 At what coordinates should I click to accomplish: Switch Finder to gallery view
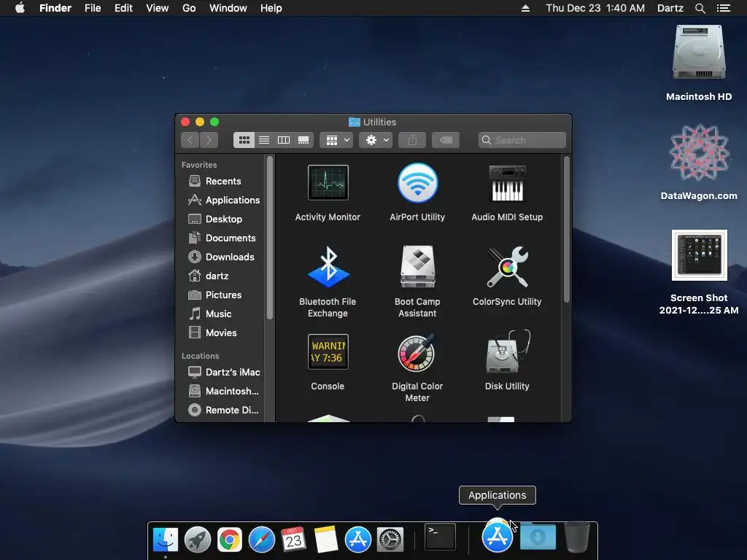point(303,140)
